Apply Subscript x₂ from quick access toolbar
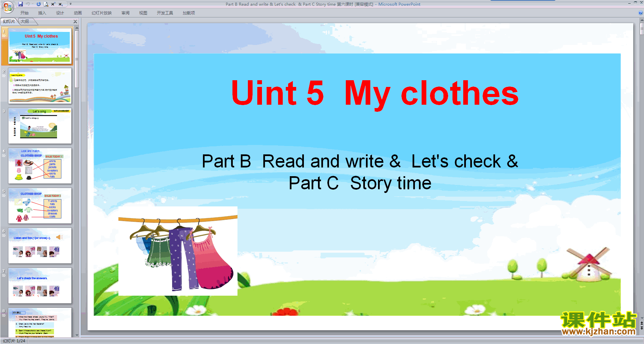Viewport: 644px width, 344px height. coord(61,4)
